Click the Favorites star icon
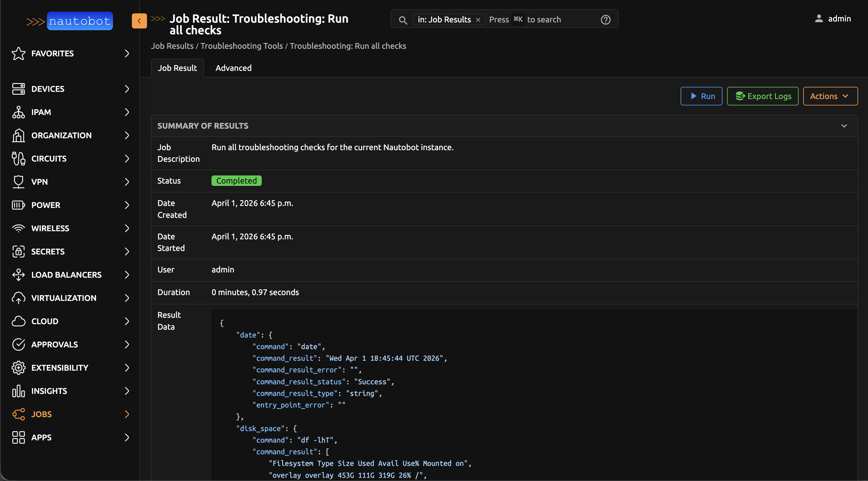868x481 pixels. [18, 53]
